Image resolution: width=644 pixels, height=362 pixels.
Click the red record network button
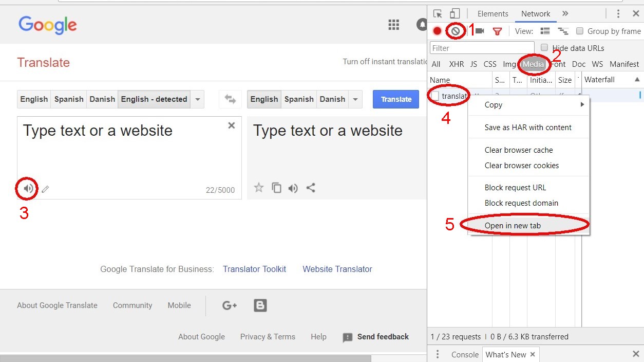(x=437, y=31)
